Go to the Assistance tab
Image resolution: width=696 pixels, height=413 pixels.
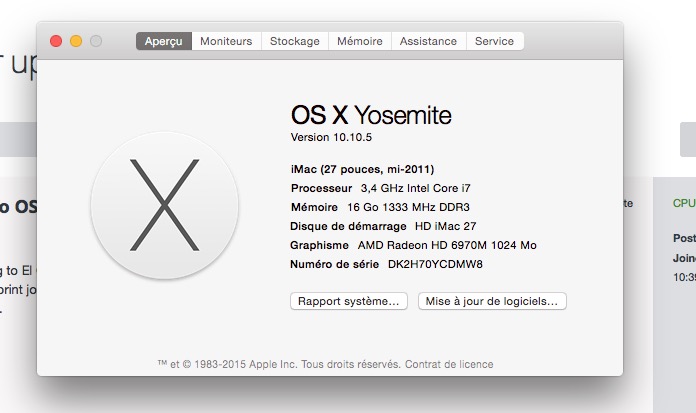pos(428,41)
